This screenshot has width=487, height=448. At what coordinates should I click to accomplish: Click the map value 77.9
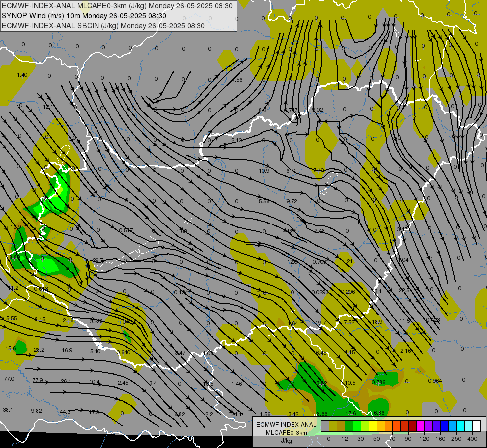click(x=38, y=380)
